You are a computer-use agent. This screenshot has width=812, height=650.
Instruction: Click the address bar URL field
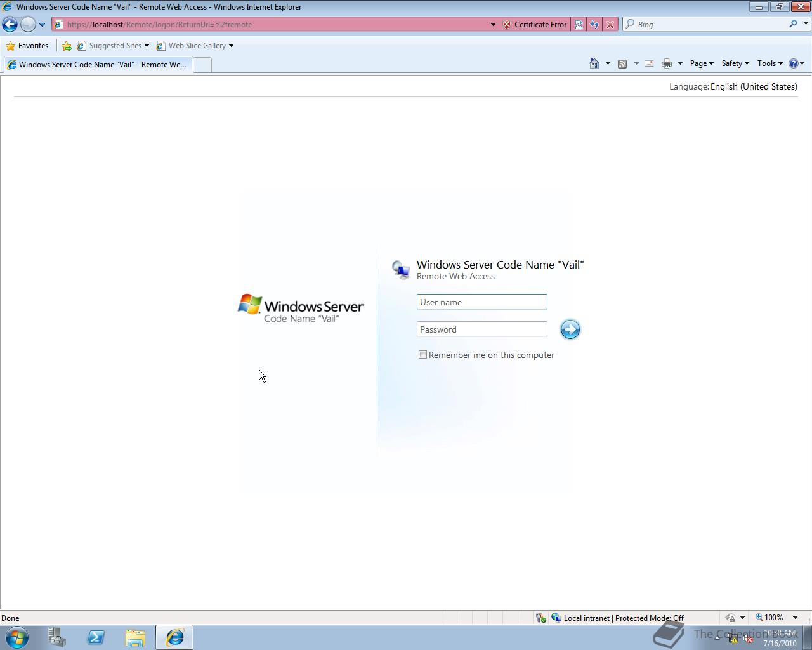[273, 24]
